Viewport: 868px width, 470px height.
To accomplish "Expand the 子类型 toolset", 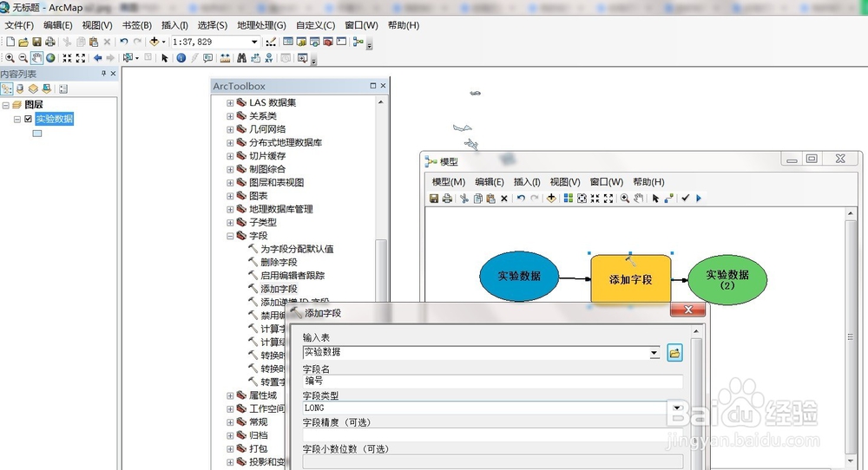I will point(230,222).
